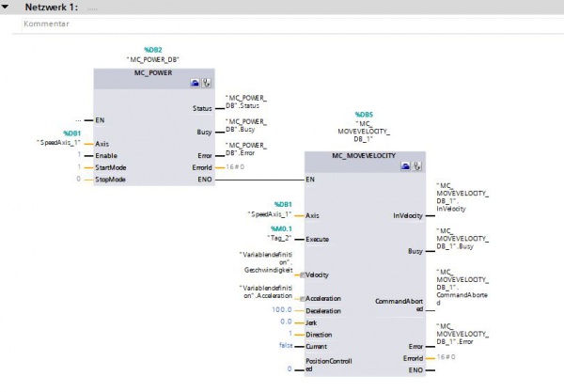Click the StopMode input value 0
This screenshot has width=564, height=392.
pos(78,179)
